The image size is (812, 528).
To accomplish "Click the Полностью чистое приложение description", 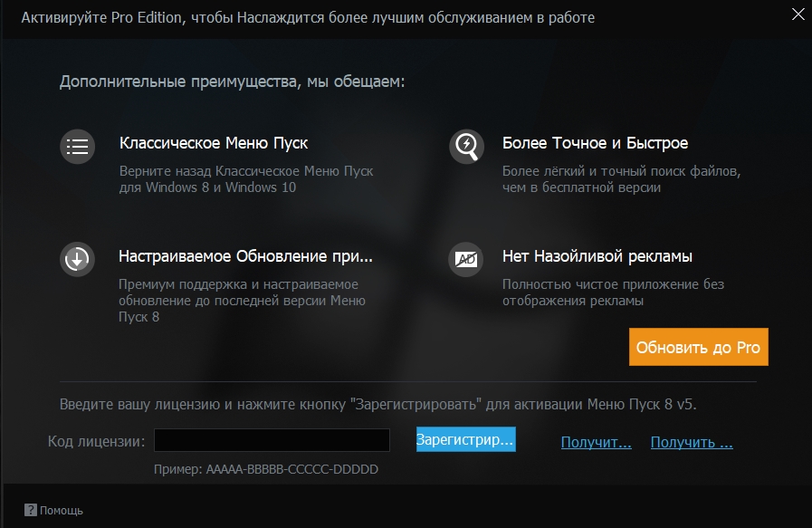I will [613, 293].
